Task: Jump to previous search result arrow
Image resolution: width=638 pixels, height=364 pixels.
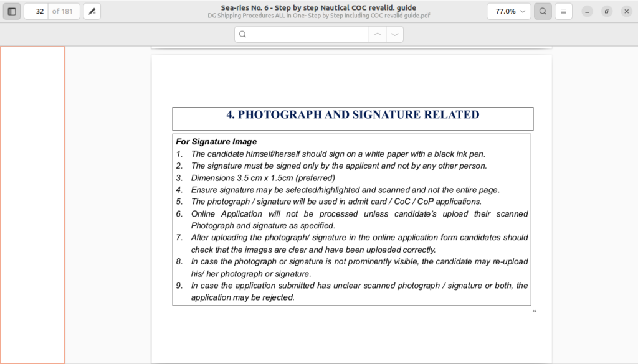Action: 377,35
